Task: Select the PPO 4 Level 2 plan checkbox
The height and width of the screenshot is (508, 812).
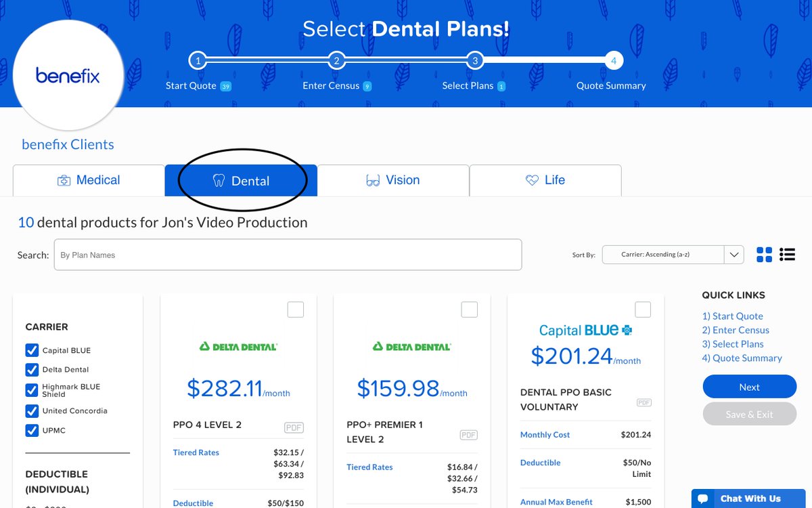Action: click(x=296, y=310)
